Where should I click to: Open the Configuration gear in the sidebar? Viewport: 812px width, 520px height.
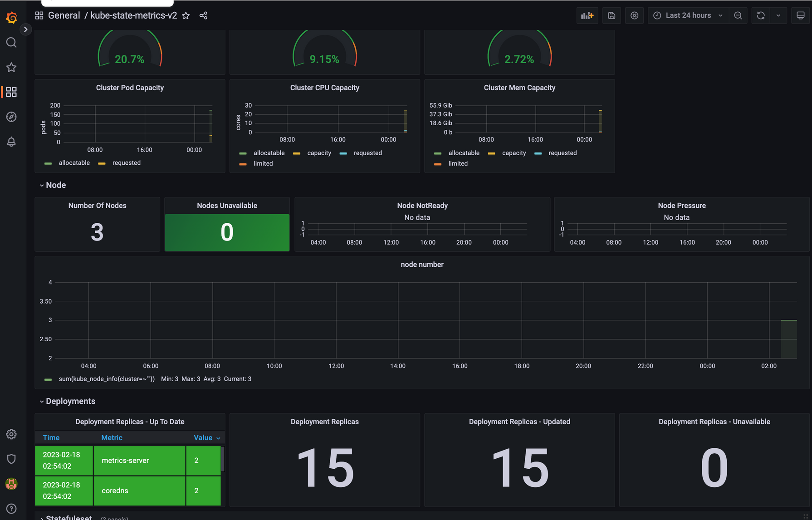(11, 434)
